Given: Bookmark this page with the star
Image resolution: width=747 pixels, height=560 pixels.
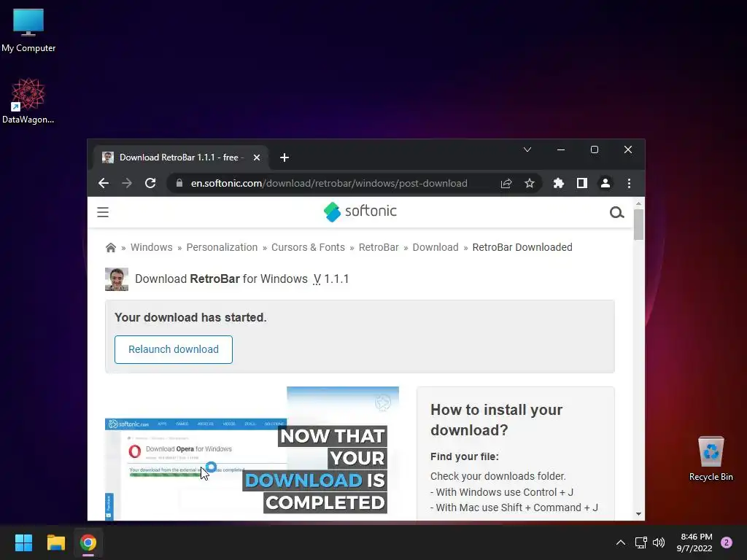Looking at the screenshot, I should click(530, 183).
